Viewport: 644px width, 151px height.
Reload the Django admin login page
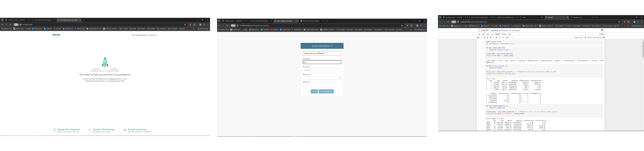coord(227,25)
